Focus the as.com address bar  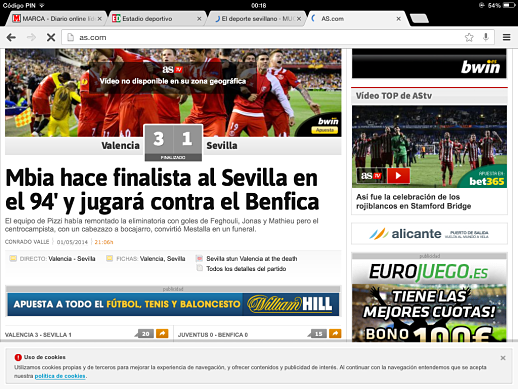coord(263,37)
